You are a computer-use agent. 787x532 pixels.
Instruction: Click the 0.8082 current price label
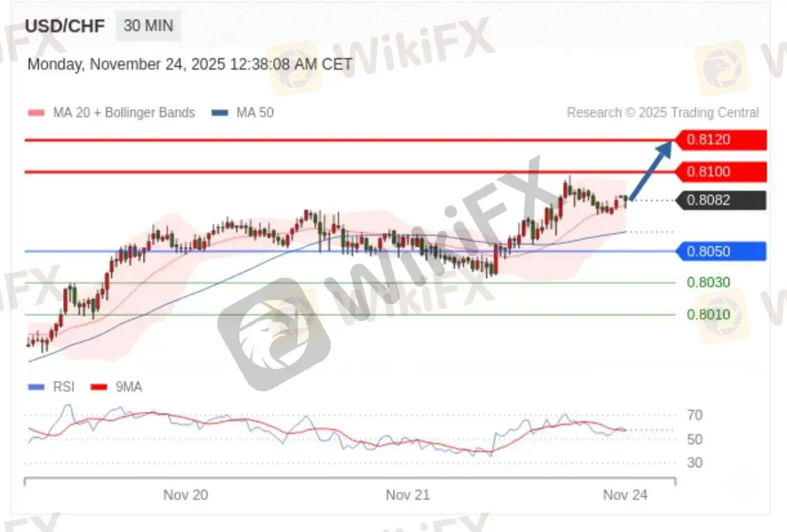click(x=720, y=201)
